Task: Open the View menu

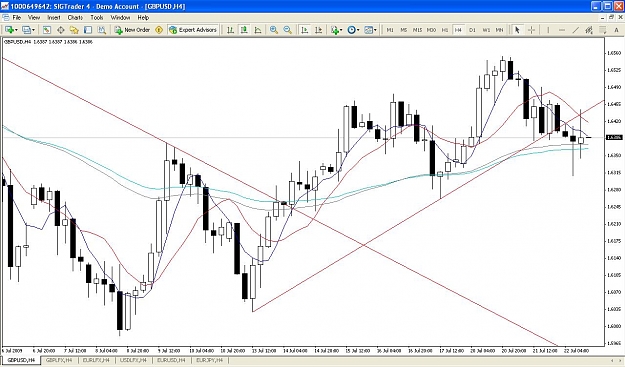Action: click(34, 18)
